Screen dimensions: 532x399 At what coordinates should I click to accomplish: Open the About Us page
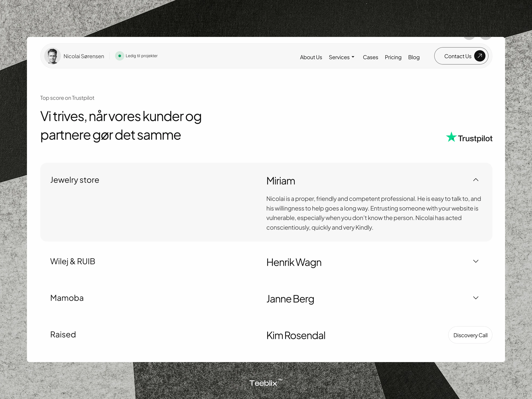[x=311, y=57]
